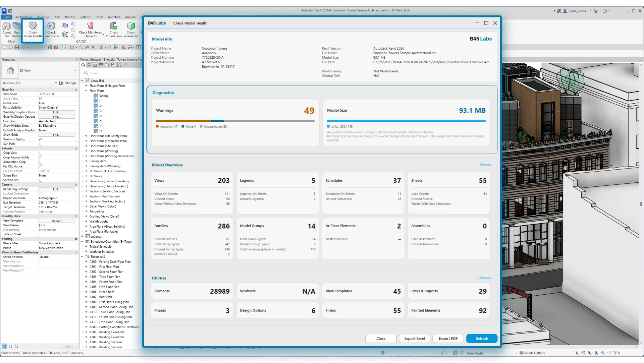
Task: Click the Text tool 'A' icon in toolbar
Action: (93, 47)
